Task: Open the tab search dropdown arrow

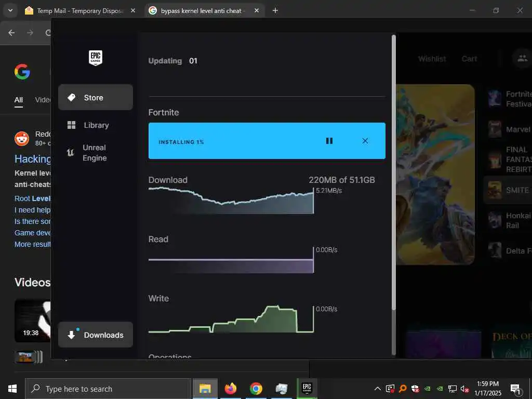Action: (x=10, y=10)
